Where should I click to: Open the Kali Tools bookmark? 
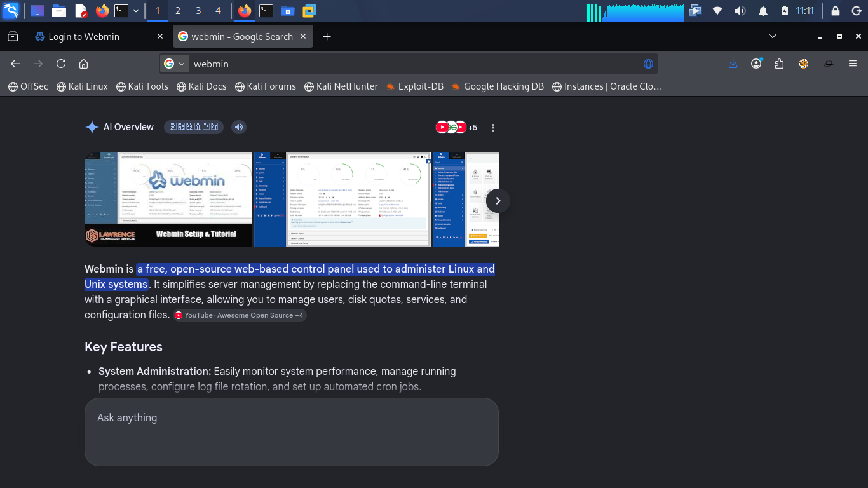click(142, 86)
